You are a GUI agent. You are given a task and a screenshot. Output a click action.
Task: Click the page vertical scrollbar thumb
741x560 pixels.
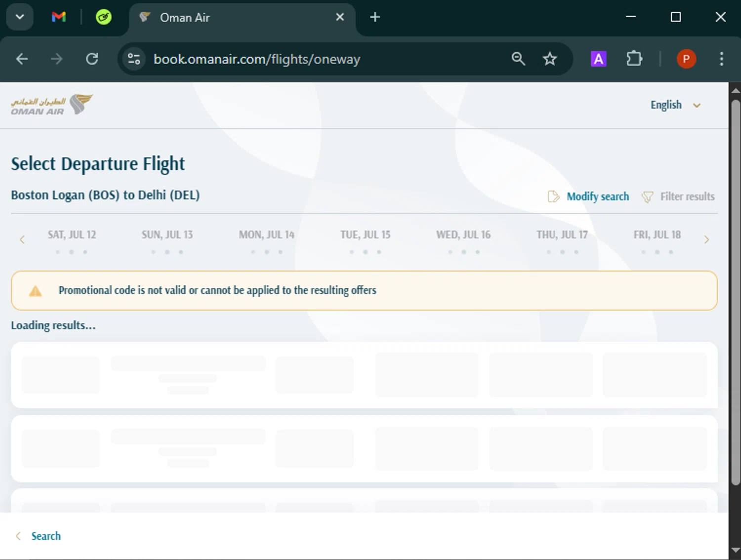point(736,291)
